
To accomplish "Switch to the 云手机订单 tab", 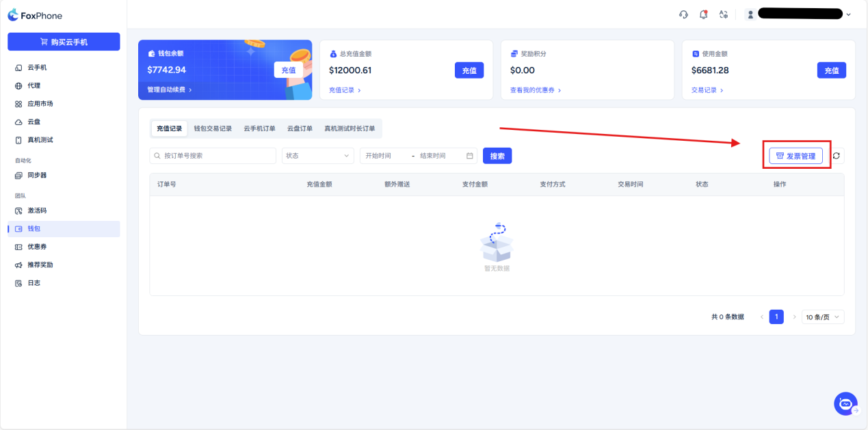I will click(x=259, y=129).
